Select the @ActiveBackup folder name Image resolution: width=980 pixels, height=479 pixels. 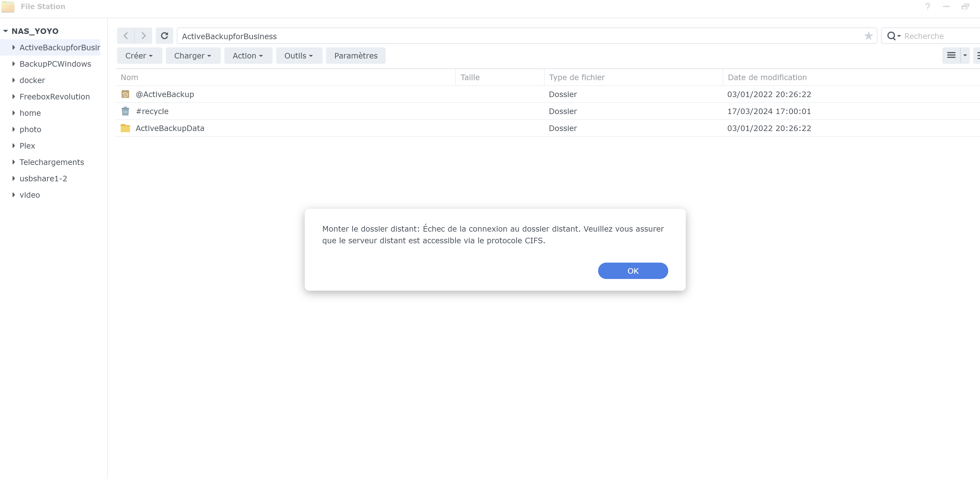coord(165,94)
